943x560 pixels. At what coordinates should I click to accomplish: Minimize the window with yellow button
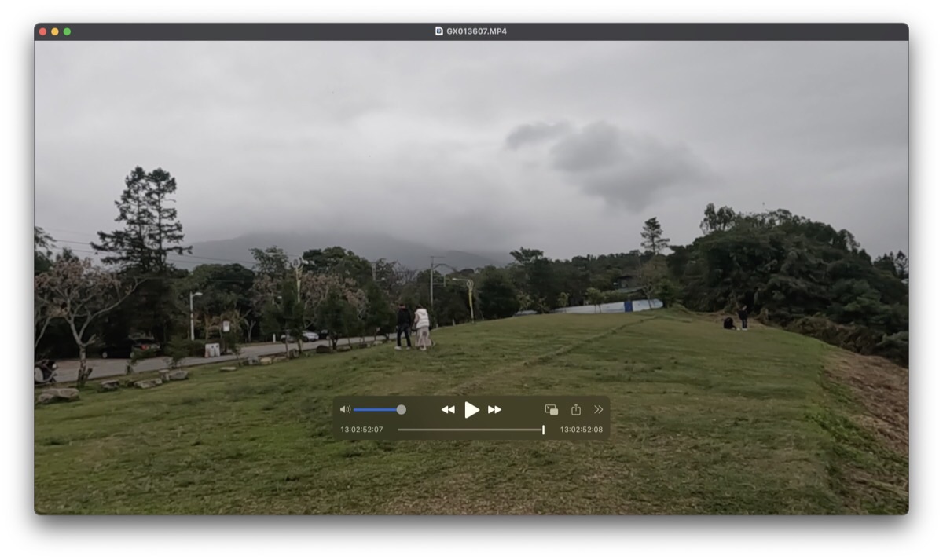[x=55, y=31]
